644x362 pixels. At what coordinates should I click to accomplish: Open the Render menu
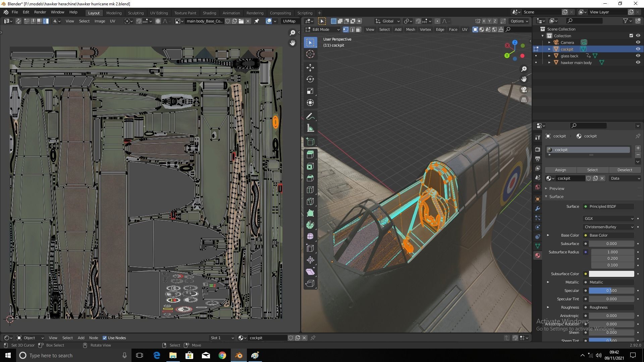tap(40, 12)
